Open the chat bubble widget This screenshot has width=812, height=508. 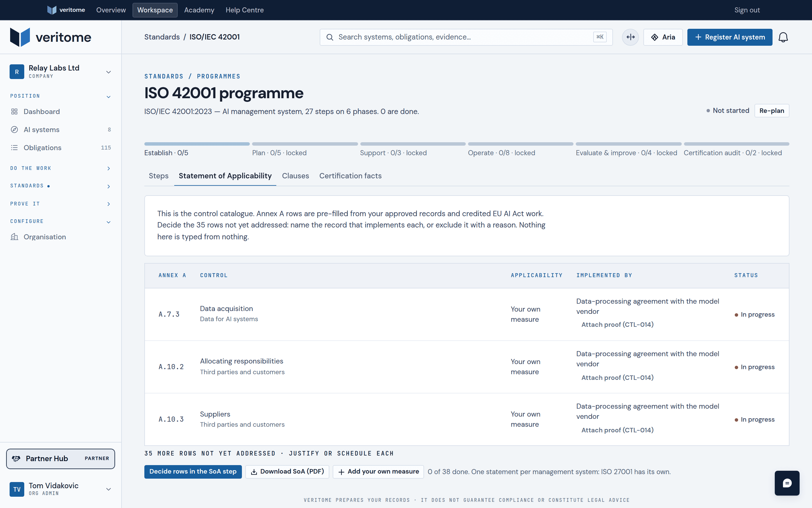787,483
